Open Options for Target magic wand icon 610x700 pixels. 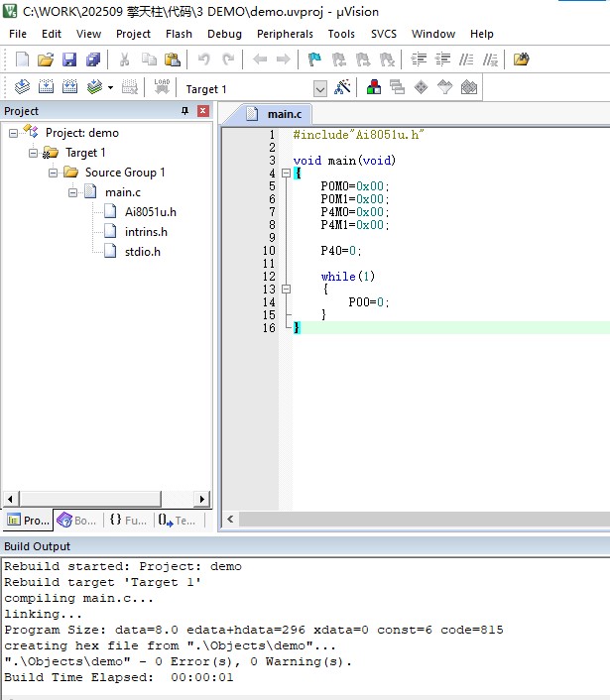click(x=342, y=88)
